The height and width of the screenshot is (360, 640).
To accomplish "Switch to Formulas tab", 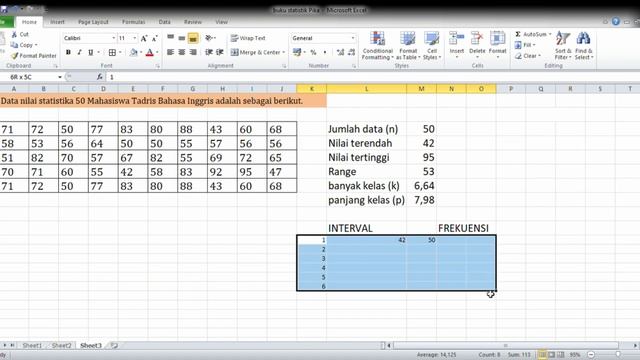I will point(133,22).
